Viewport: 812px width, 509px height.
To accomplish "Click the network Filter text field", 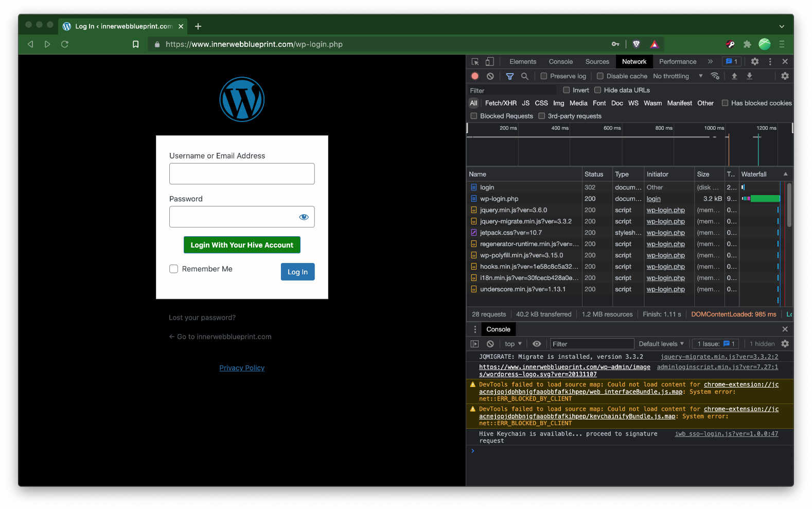I will pyautogui.click(x=512, y=91).
